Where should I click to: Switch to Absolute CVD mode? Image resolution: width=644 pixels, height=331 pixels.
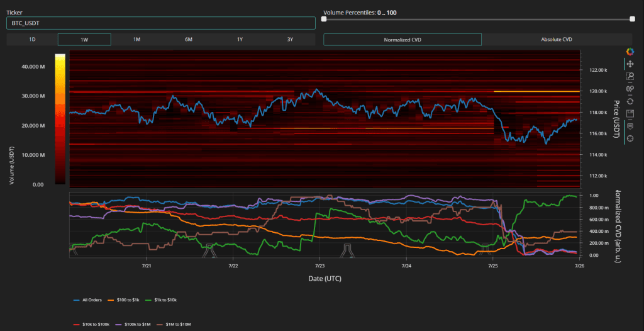[557, 40]
